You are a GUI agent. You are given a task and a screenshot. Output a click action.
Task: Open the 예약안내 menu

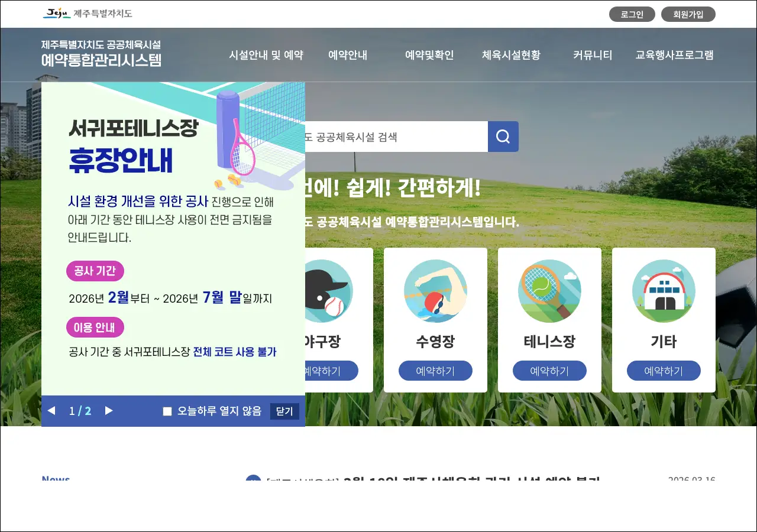click(348, 55)
